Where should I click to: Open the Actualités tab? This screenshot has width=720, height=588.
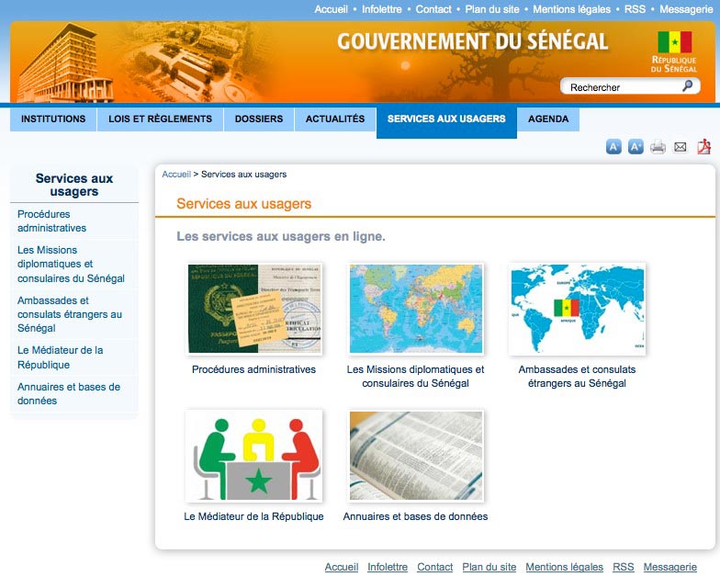tap(335, 119)
